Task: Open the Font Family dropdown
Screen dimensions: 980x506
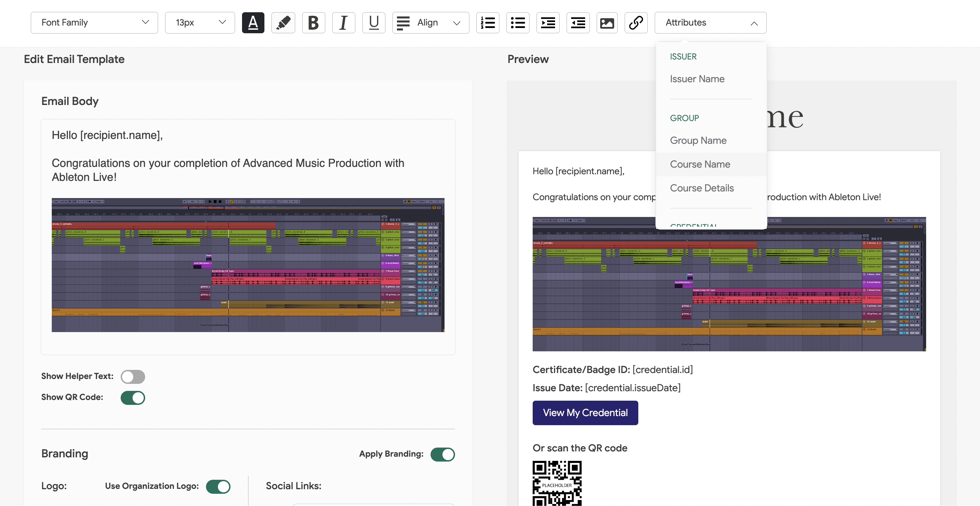Action: click(94, 23)
